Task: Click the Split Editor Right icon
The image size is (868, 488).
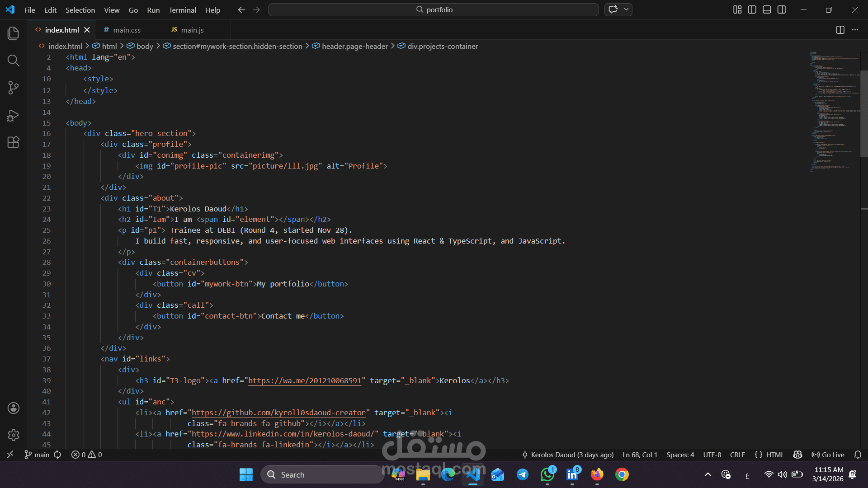Action: (840, 30)
